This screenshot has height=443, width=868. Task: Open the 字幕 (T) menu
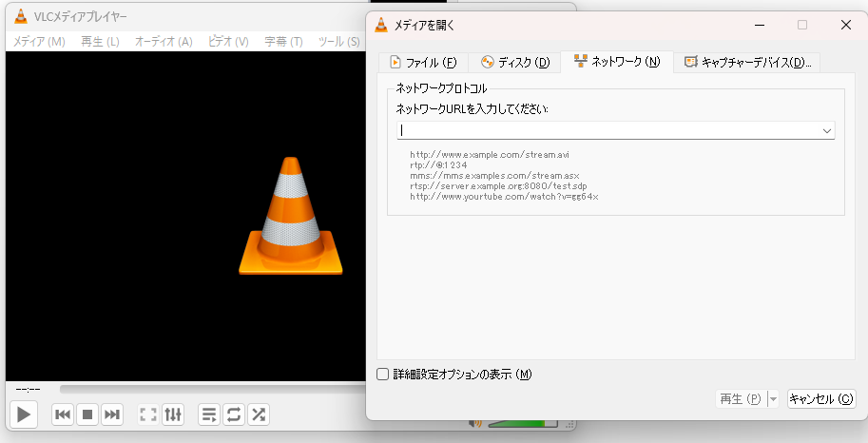coord(283,42)
